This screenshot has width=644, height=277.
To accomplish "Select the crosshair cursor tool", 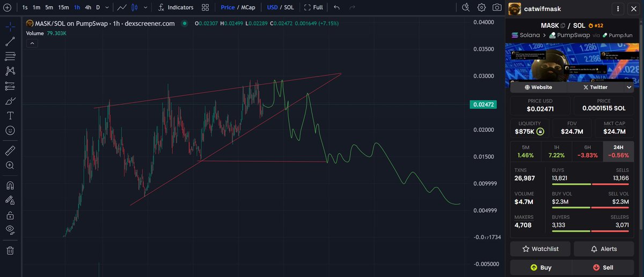I will point(10,26).
